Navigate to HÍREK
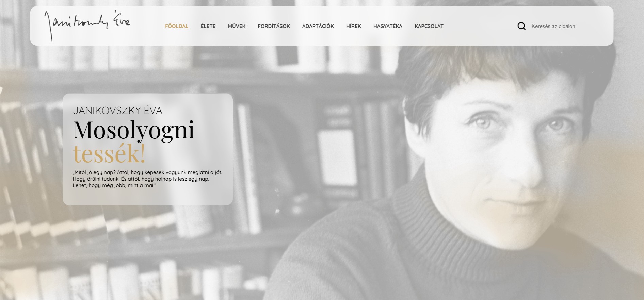This screenshot has height=300, width=644. tap(353, 26)
